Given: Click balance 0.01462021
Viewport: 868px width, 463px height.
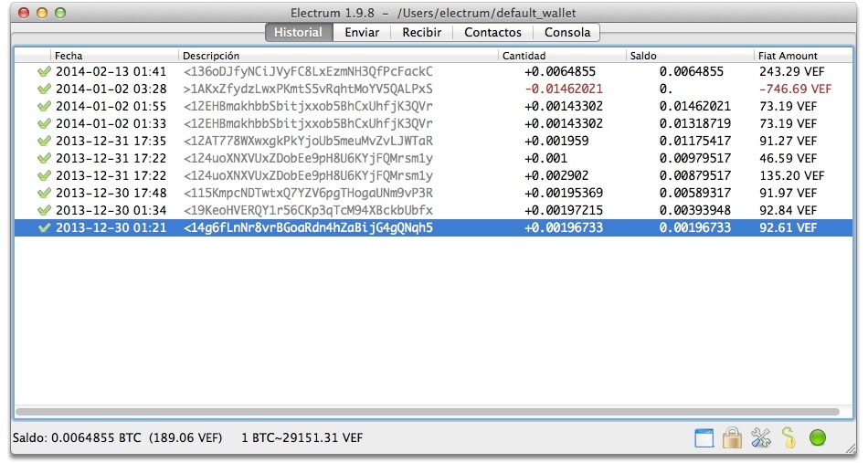Looking at the screenshot, I should pos(694,106).
